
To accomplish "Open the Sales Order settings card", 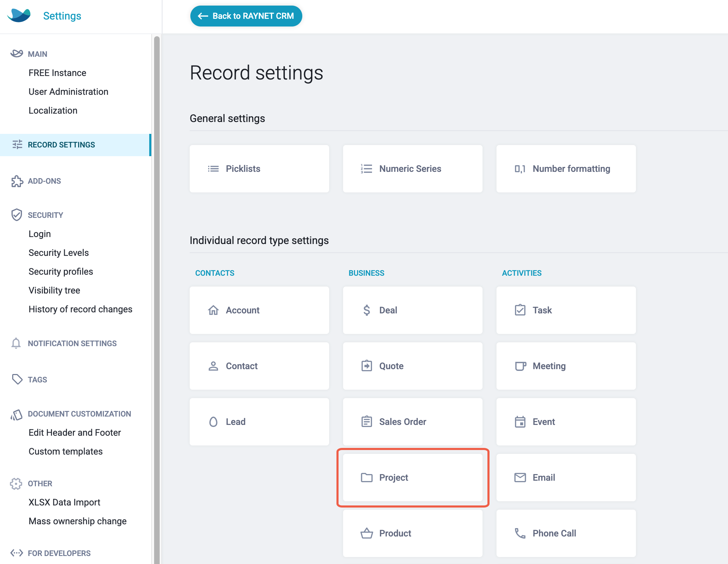I will click(x=412, y=422).
